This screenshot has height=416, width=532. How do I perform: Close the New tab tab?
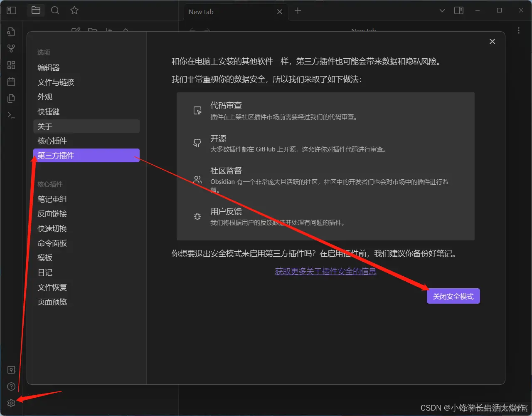pyautogui.click(x=280, y=12)
